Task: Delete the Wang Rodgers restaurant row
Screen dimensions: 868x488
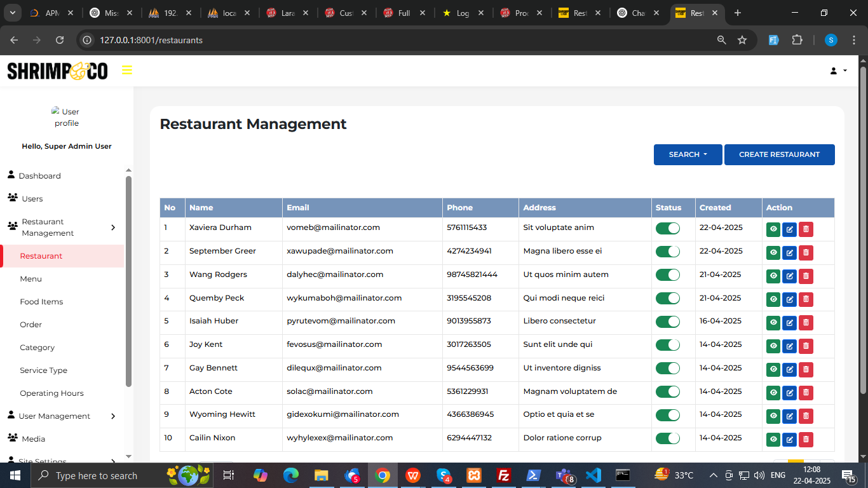Action: (x=806, y=276)
